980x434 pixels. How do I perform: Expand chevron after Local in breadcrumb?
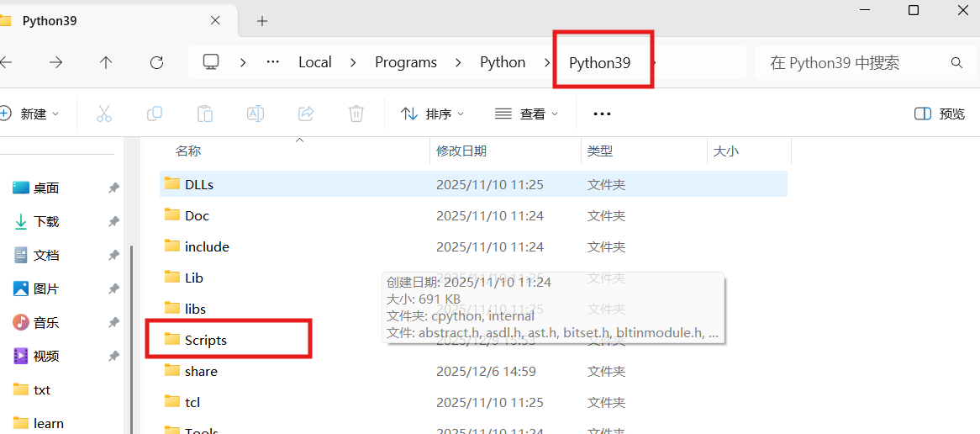pyautogui.click(x=353, y=62)
